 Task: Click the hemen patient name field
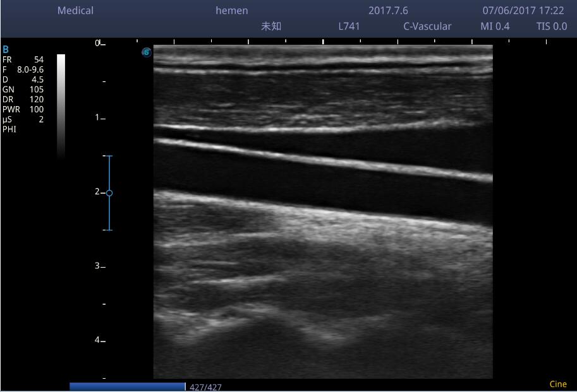231,11
